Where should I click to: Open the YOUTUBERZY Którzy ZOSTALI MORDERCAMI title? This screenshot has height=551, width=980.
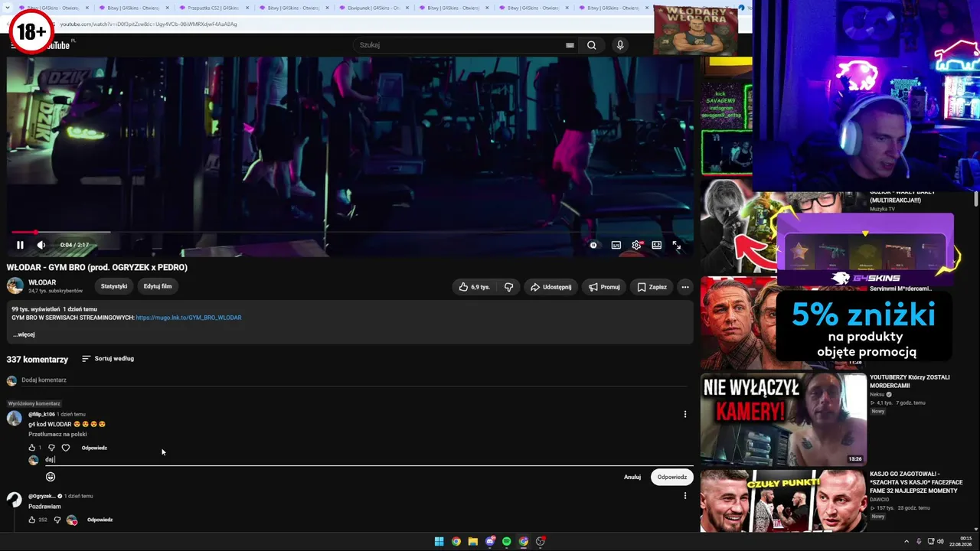[910, 381]
